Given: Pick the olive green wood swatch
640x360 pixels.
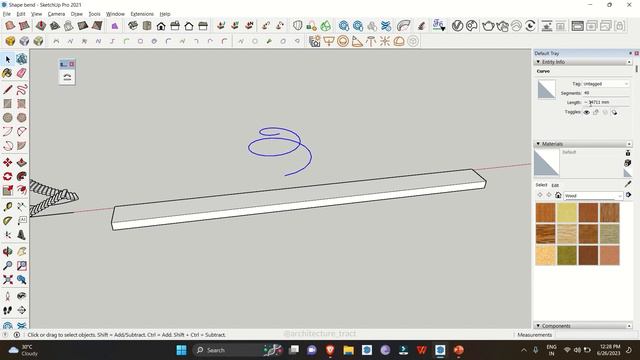Looking at the screenshot, I should (567, 255).
